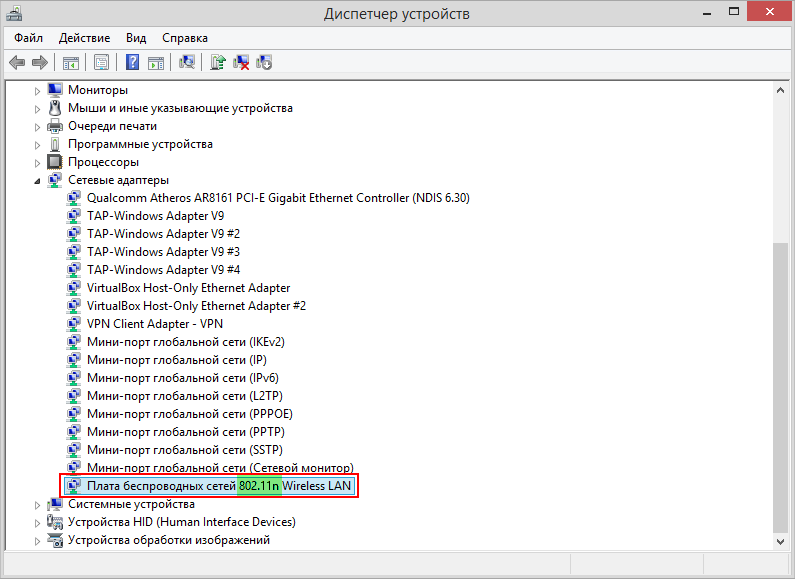795x579 pixels.
Task: Select VirtualBox Host-Only Ethernet Adapter
Action: 188,287
